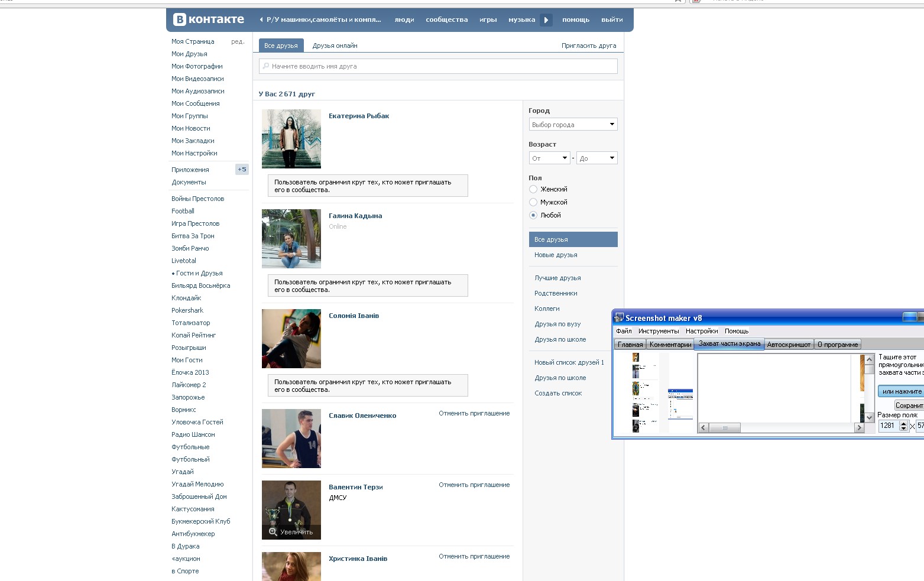This screenshot has height=581, width=924.
Task: Open помощь in top navigation
Action: click(x=576, y=20)
